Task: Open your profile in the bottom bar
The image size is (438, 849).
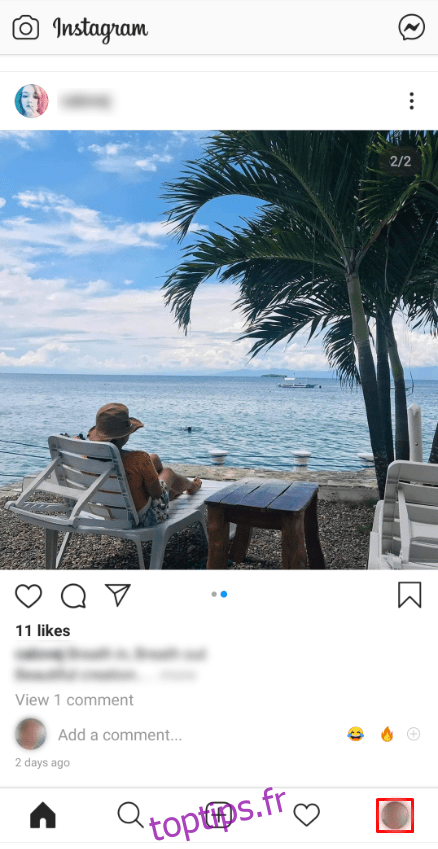Action: click(x=395, y=815)
